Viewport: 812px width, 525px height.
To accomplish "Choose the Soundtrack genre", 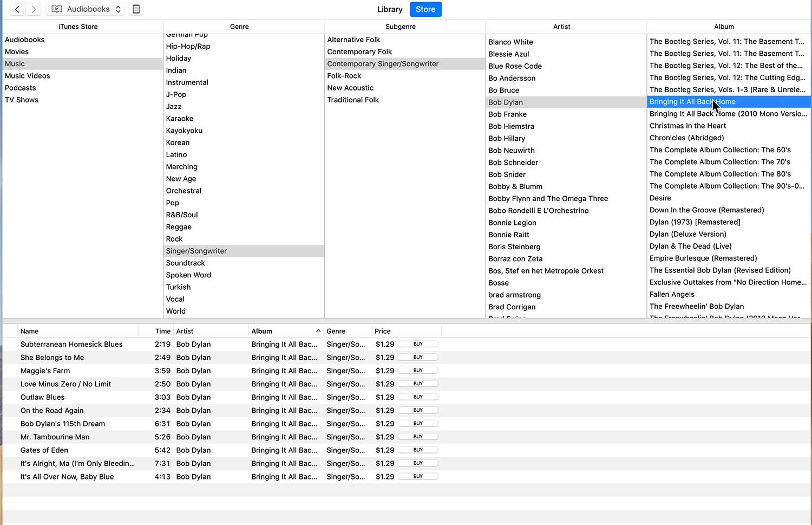I will [x=244, y=263].
